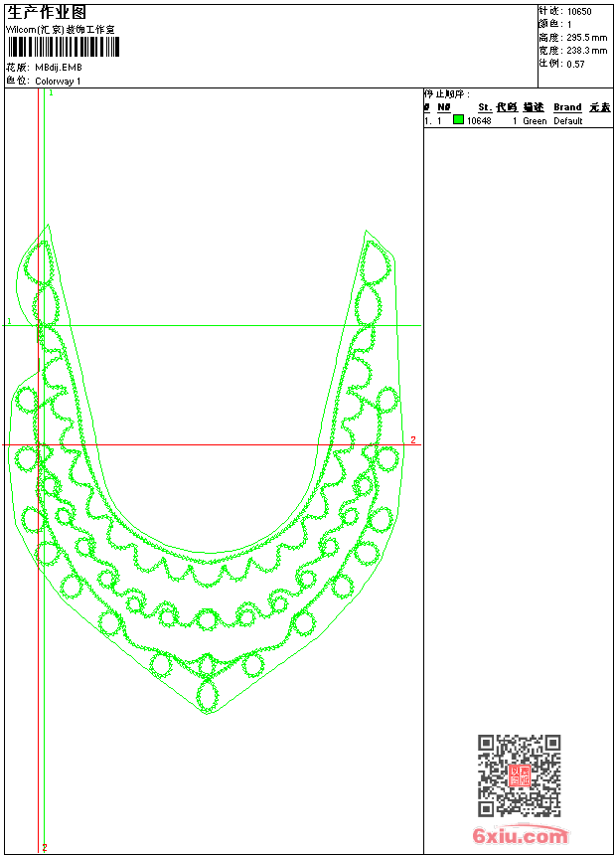Click the St. column header

click(484, 107)
